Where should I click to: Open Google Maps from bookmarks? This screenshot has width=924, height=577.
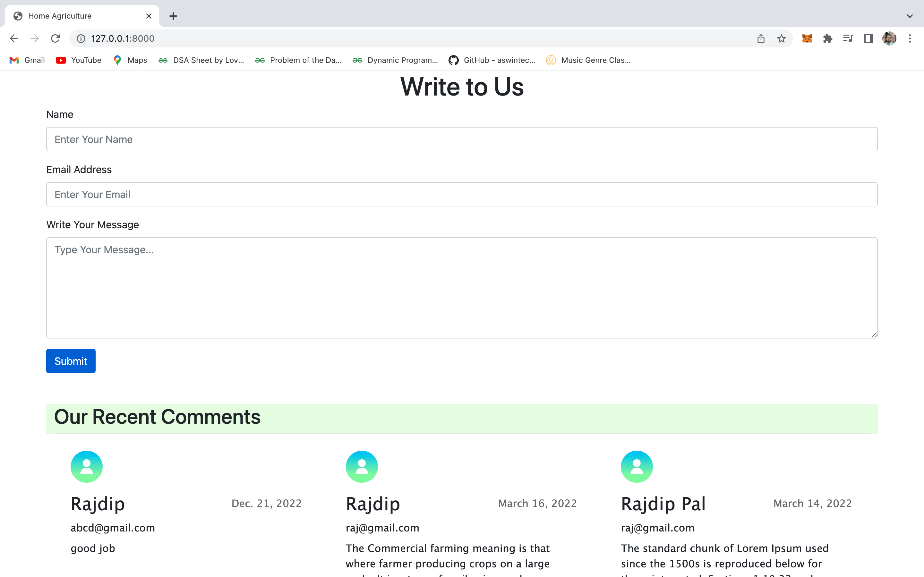(129, 60)
